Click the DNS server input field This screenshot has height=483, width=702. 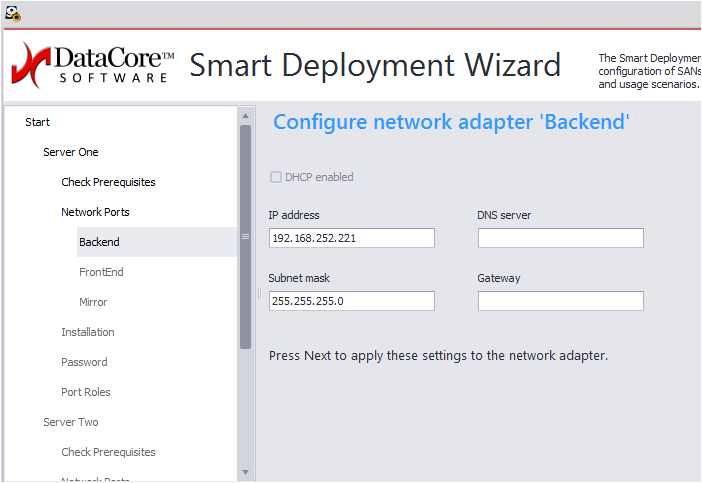pos(561,238)
